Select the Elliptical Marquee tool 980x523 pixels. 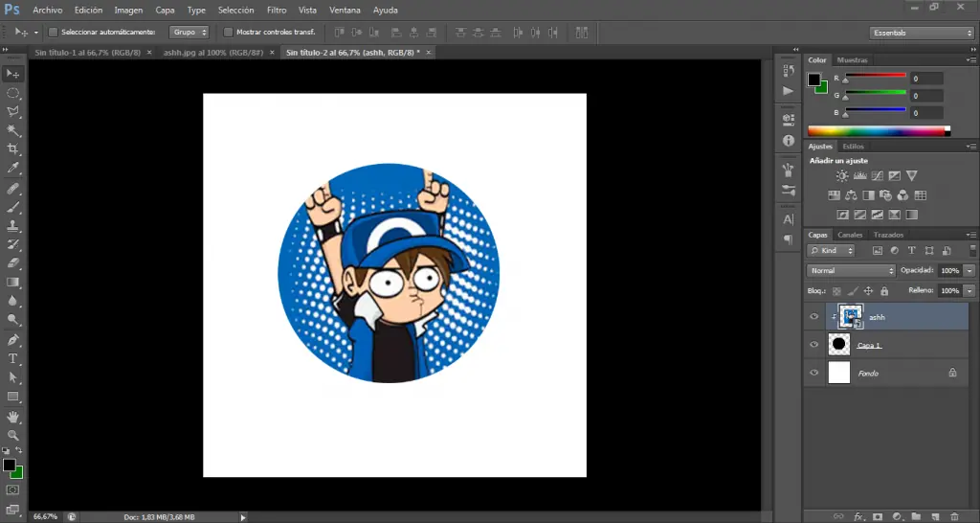pos(13,93)
